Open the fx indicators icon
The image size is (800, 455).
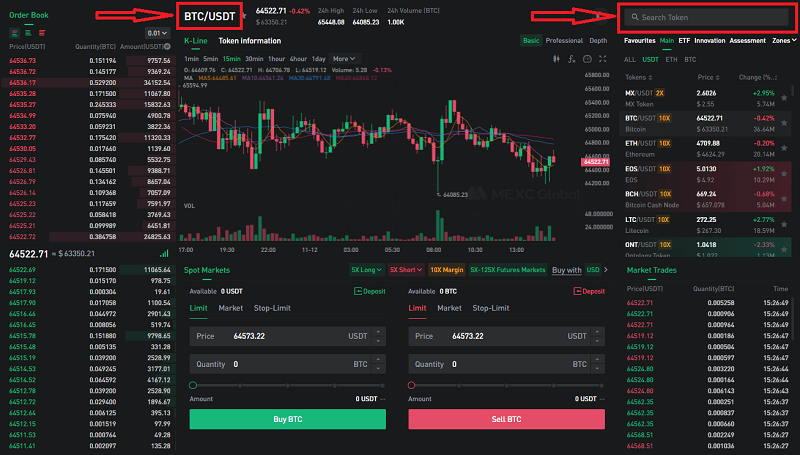[x=571, y=59]
